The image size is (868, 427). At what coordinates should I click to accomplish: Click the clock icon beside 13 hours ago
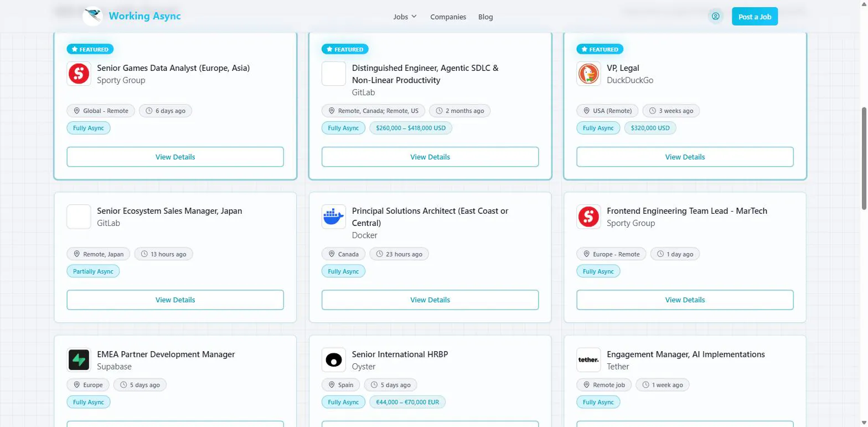[x=144, y=254]
